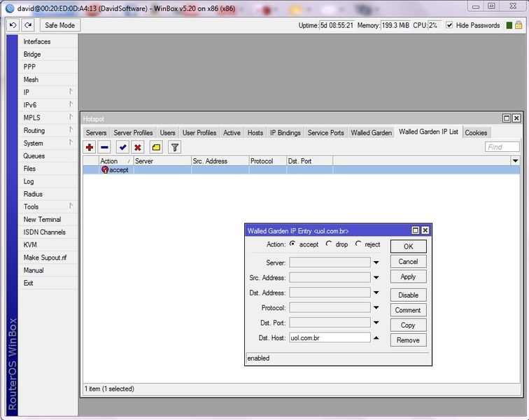Viewport: 529px width, 420px height.
Task: Click the red X Disable icon
Action: (138, 147)
